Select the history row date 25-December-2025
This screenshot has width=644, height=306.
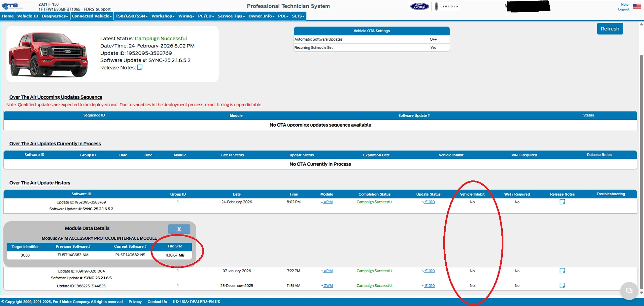coord(237,286)
